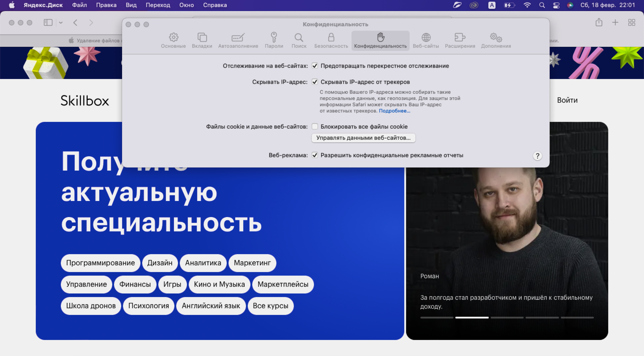Click Safari share icon
This screenshot has width=644, height=356.
599,23
